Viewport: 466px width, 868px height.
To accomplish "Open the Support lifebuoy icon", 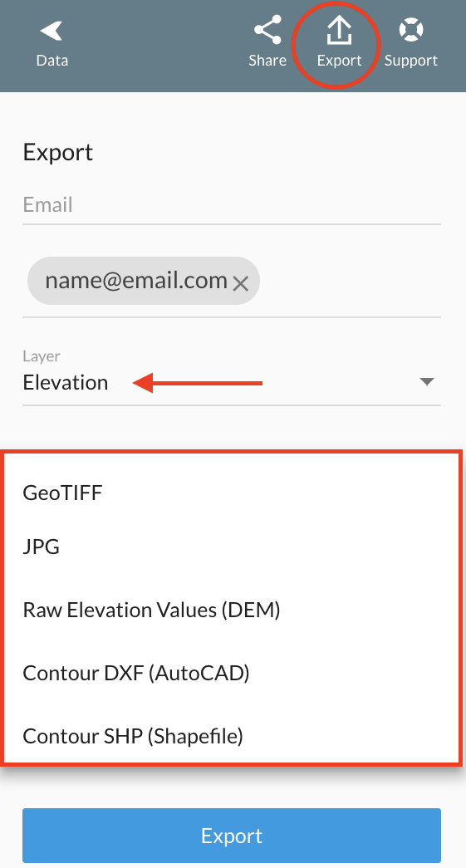I will click(x=411, y=30).
